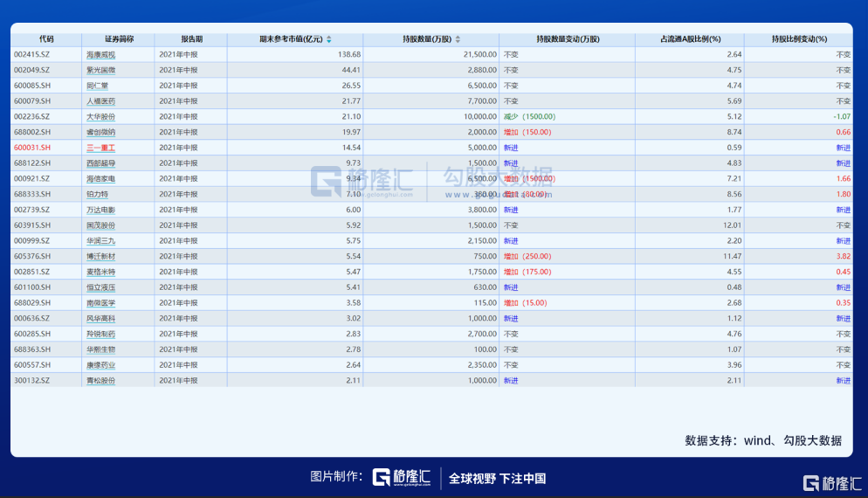Open the 风华高科 stock link
The image size is (868, 498).
[100, 319]
